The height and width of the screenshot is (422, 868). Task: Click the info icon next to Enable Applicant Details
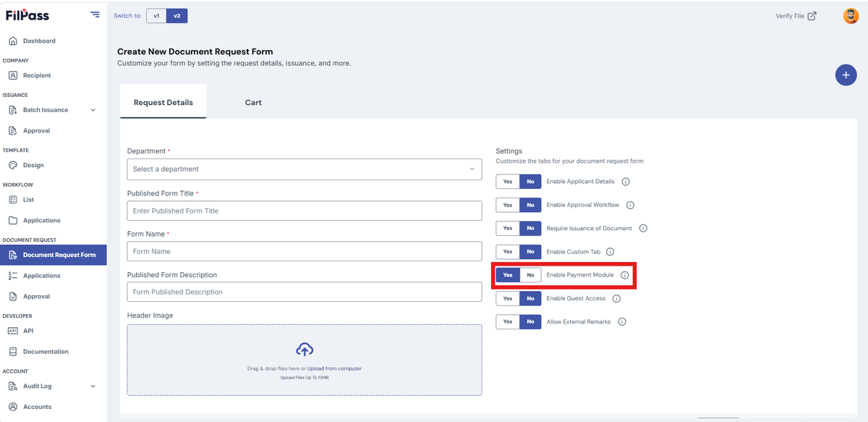(626, 182)
